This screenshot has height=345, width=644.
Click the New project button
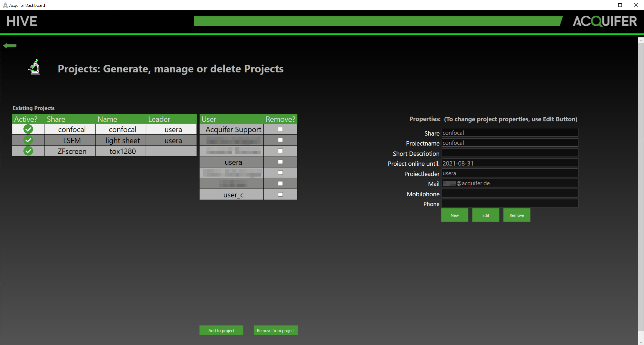pos(454,215)
